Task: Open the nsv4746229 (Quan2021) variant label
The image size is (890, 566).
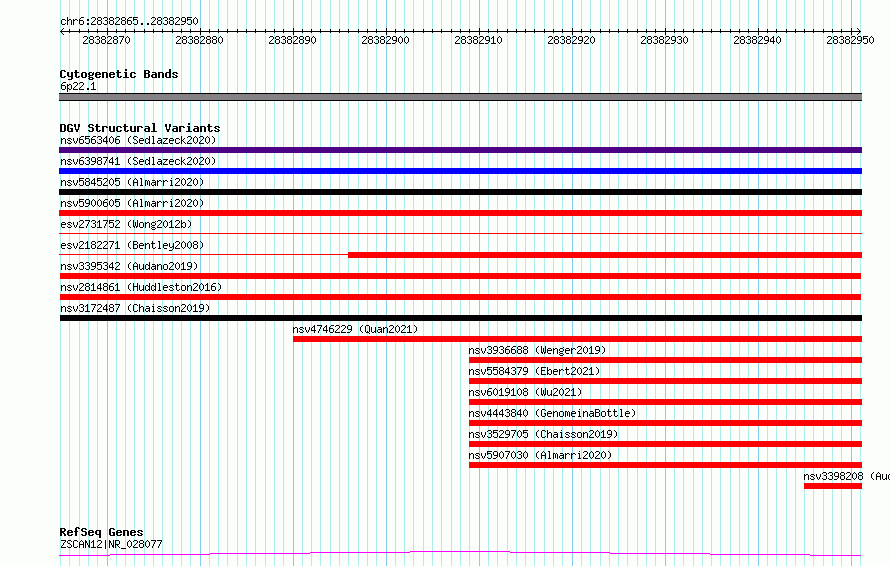Action: [355, 329]
